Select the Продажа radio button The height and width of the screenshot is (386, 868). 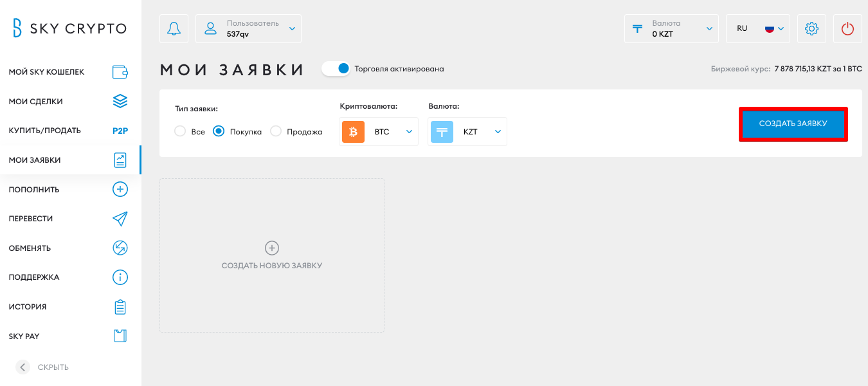[276, 131]
